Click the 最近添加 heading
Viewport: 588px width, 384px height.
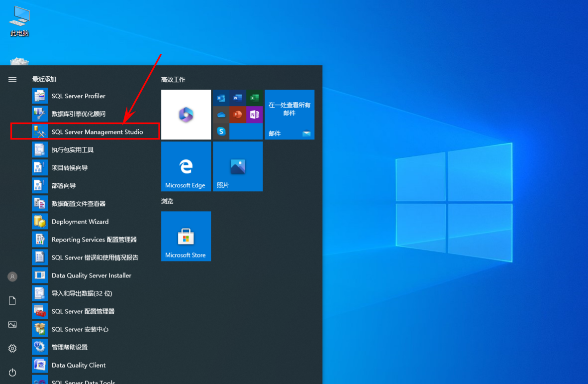pyautogui.click(x=44, y=79)
